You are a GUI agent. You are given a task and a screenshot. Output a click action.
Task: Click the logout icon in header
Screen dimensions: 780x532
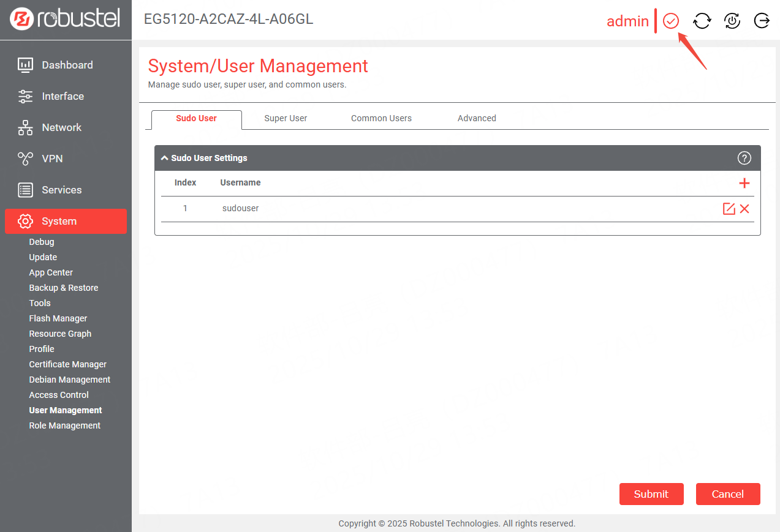tap(762, 21)
